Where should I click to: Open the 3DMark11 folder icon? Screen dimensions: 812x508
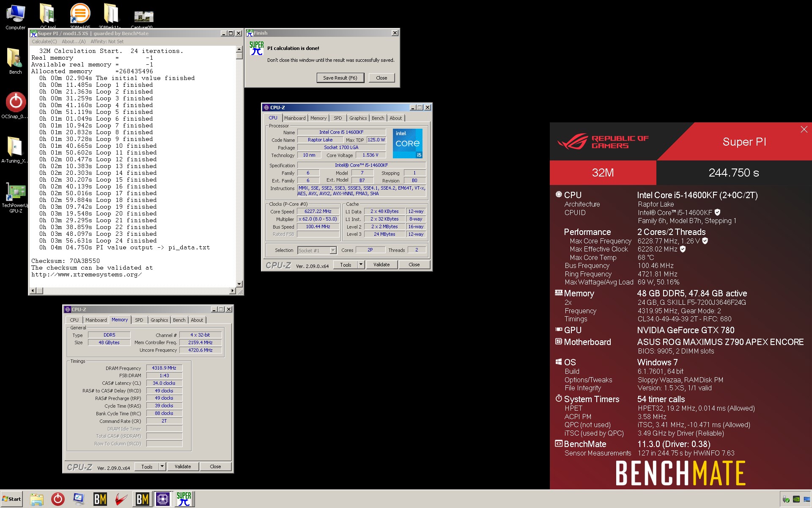(111, 15)
